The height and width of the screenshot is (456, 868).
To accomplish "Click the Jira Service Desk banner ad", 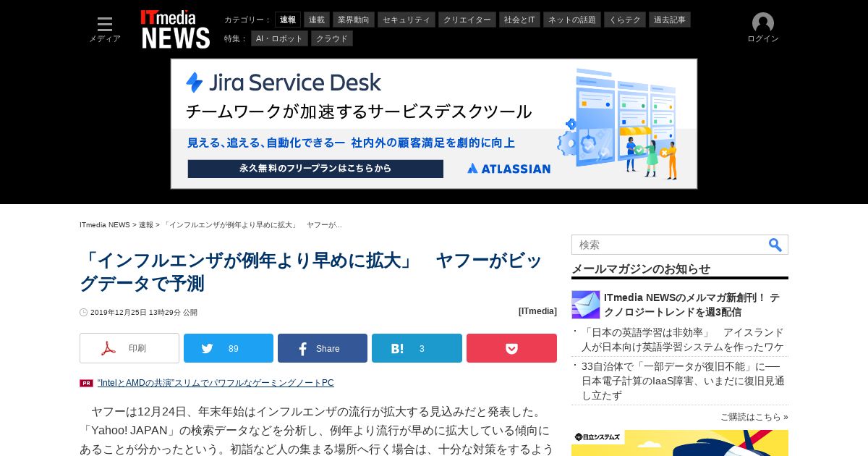I will click(434, 124).
